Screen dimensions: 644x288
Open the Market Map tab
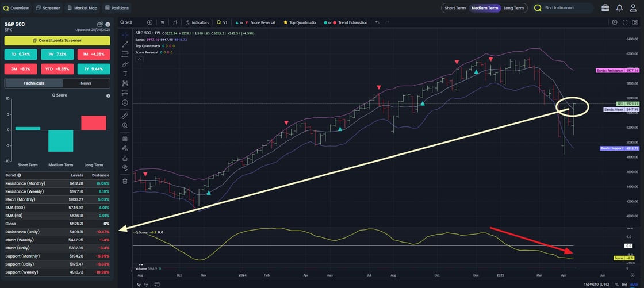(82, 8)
